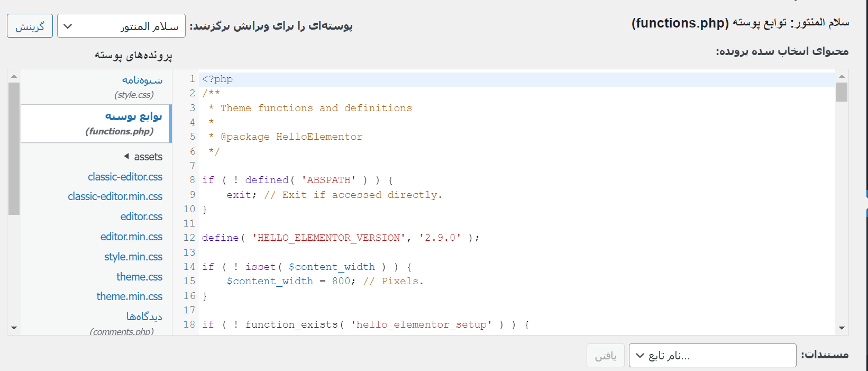Open the theme selection dropdown سلام المنتور
This screenshot has height=371, width=868.
121,26
